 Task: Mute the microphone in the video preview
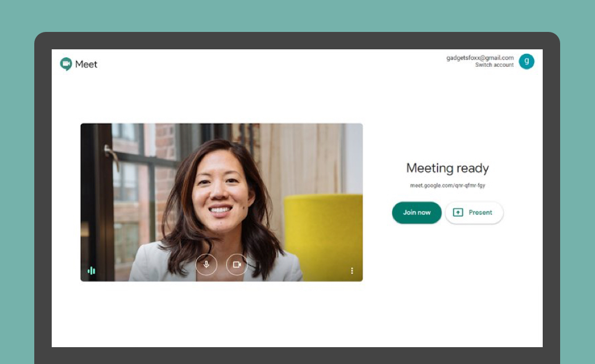pos(206,264)
